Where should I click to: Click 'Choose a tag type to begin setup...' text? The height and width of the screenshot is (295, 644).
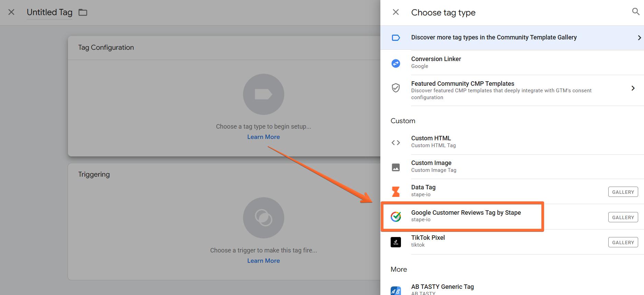[264, 127]
